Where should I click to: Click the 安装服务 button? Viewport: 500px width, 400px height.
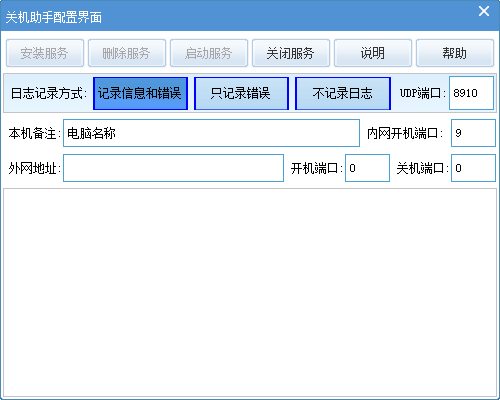coord(45,53)
